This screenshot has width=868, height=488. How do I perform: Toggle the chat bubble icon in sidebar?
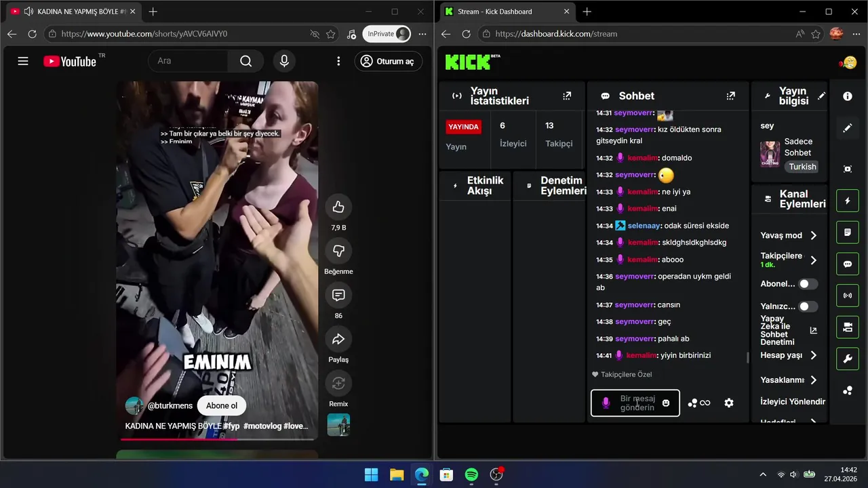coord(848,264)
